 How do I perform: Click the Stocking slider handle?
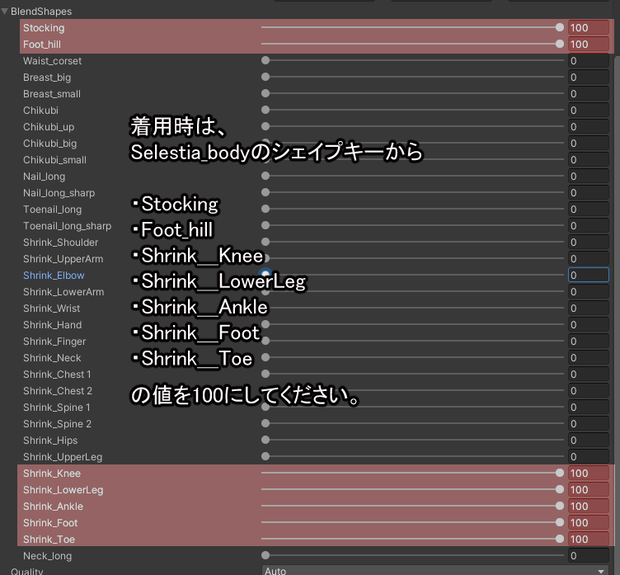(560, 27)
